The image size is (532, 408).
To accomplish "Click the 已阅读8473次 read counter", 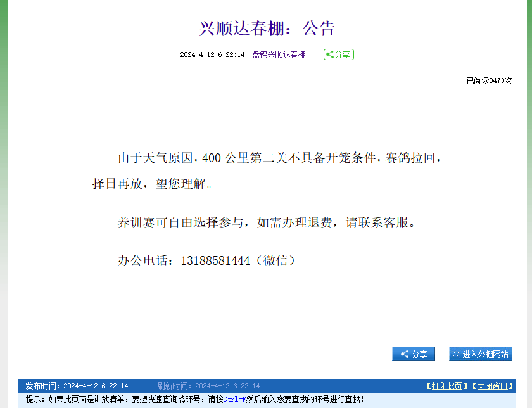I will point(489,80).
